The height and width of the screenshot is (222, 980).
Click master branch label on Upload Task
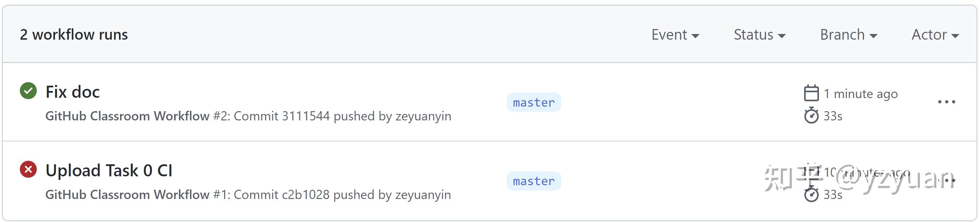pos(533,181)
